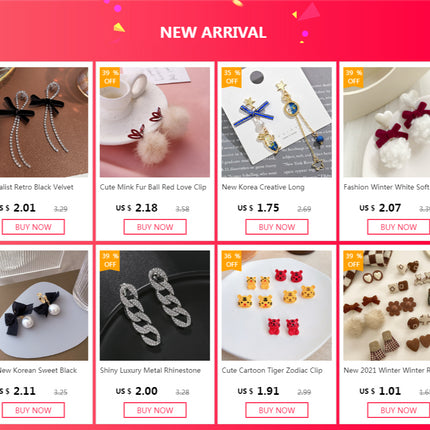Open the blue bow asymmetric earrings image

coord(277,122)
